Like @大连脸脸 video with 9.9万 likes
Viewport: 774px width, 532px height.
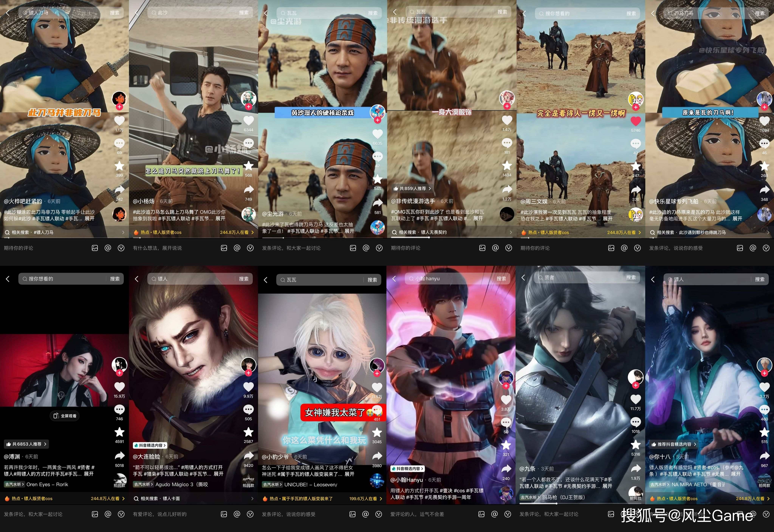pyautogui.click(x=248, y=387)
